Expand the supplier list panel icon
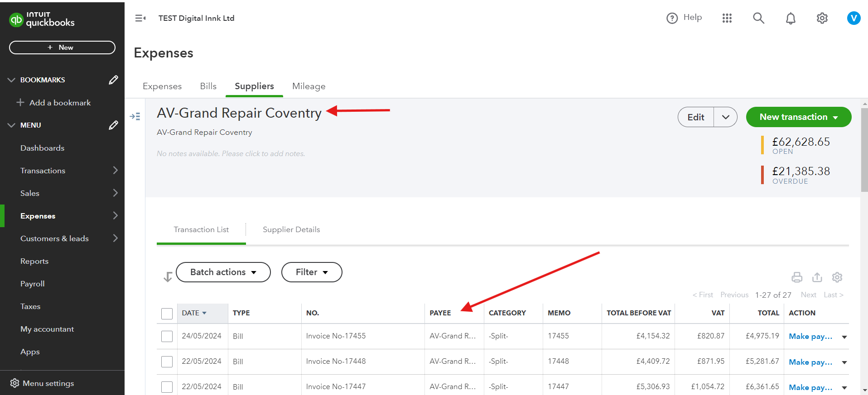Image resolution: width=868 pixels, height=395 pixels. 135,116
